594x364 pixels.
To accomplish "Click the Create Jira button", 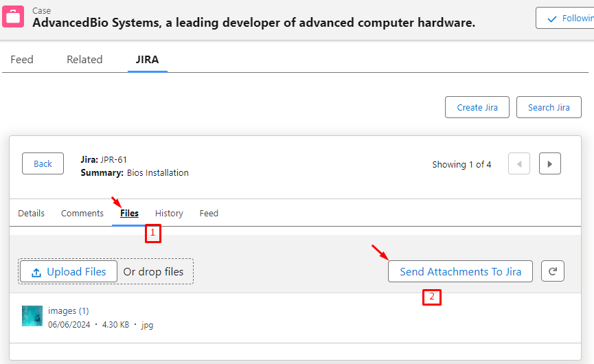I will click(477, 107).
